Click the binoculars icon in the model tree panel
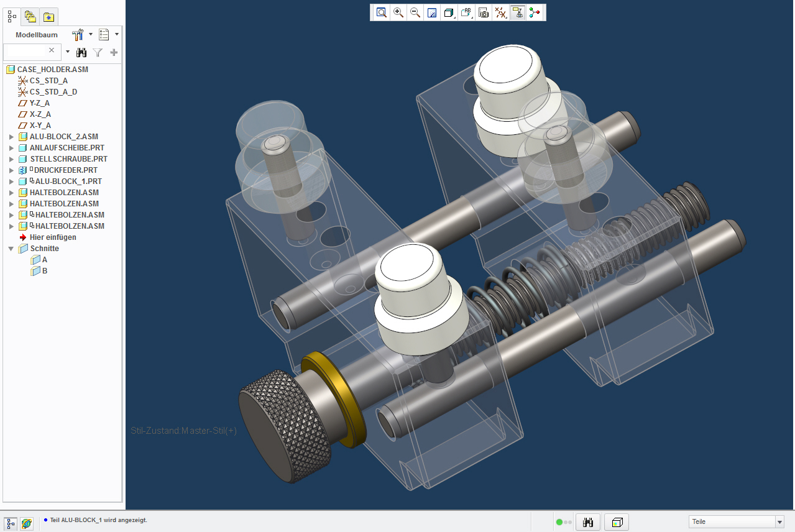 click(81, 53)
